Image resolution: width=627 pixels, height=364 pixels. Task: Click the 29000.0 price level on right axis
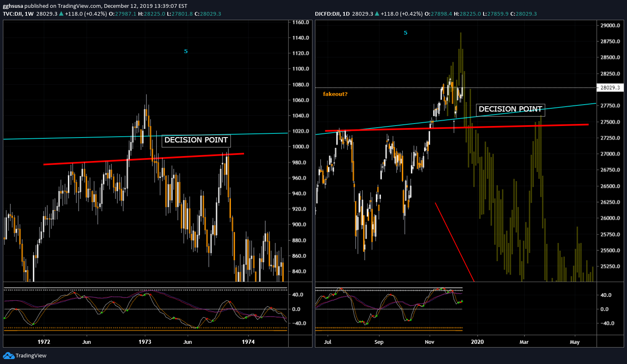[x=610, y=26]
